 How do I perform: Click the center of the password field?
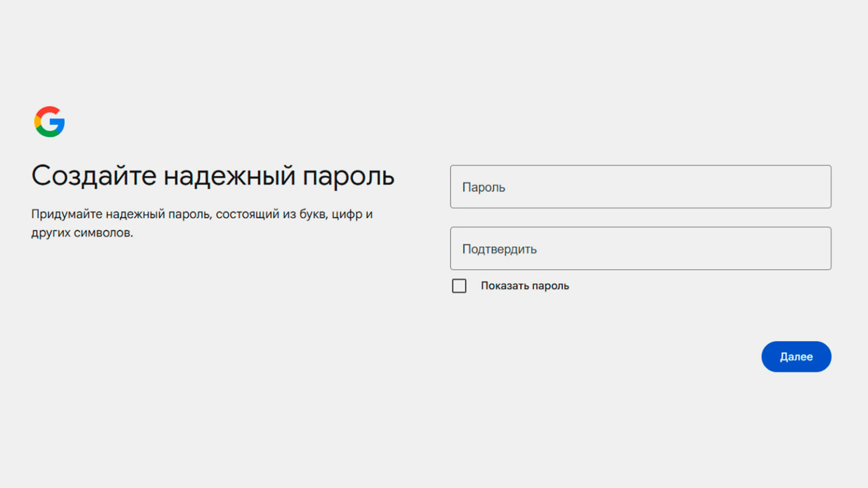[x=640, y=187]
